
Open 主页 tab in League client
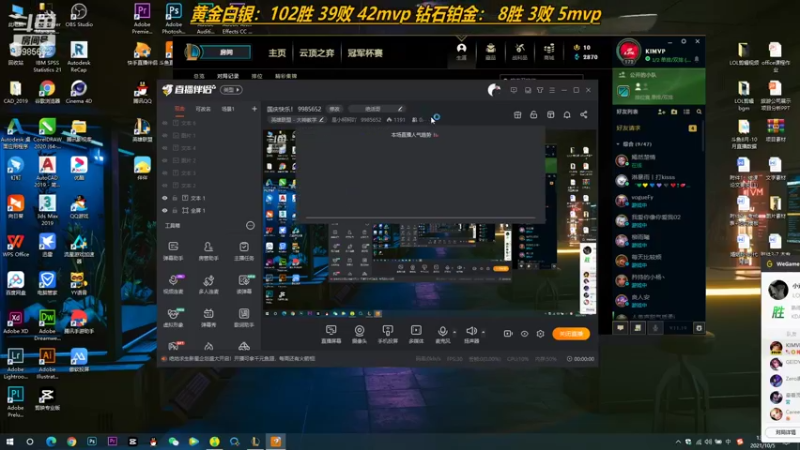click(277, 53)
